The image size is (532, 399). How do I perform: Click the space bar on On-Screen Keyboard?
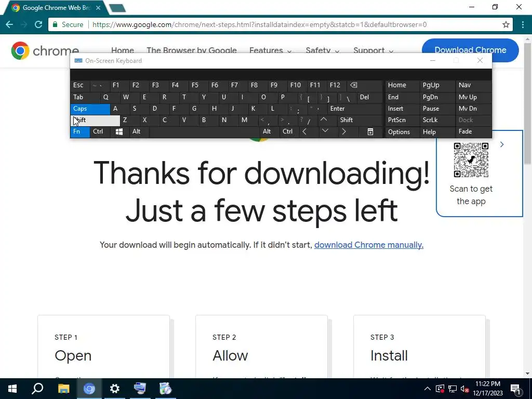click(x=205, y=131)
